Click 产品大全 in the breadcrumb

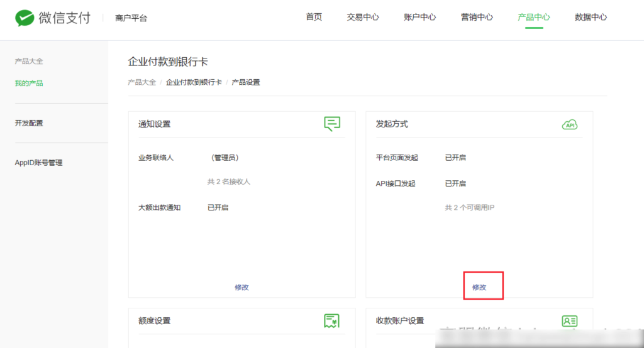coord(142,82)
